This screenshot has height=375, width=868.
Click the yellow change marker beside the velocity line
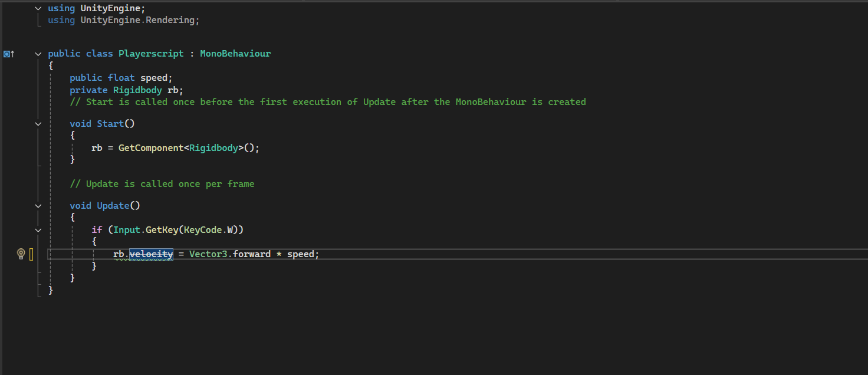31,254
